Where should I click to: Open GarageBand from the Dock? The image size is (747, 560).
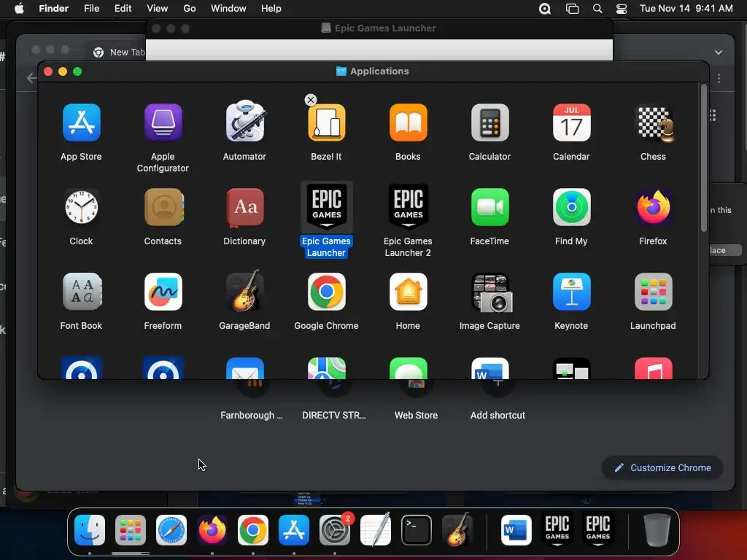(457, 529)
